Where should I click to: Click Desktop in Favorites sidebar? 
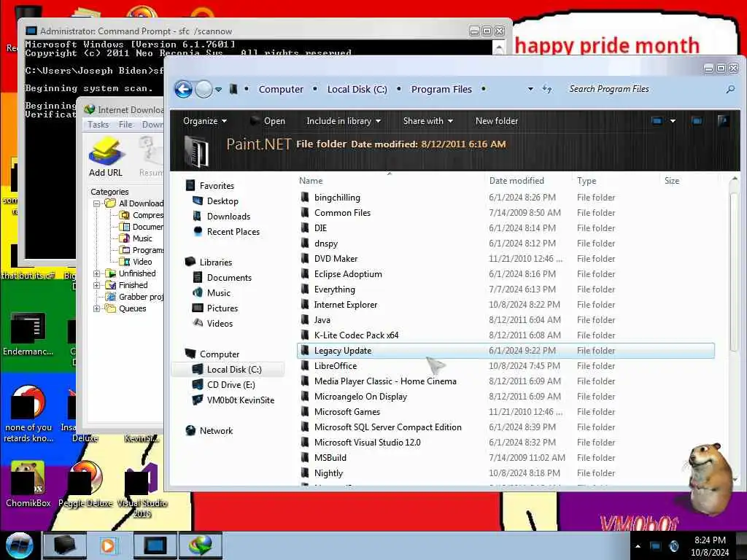coord(222,201)
